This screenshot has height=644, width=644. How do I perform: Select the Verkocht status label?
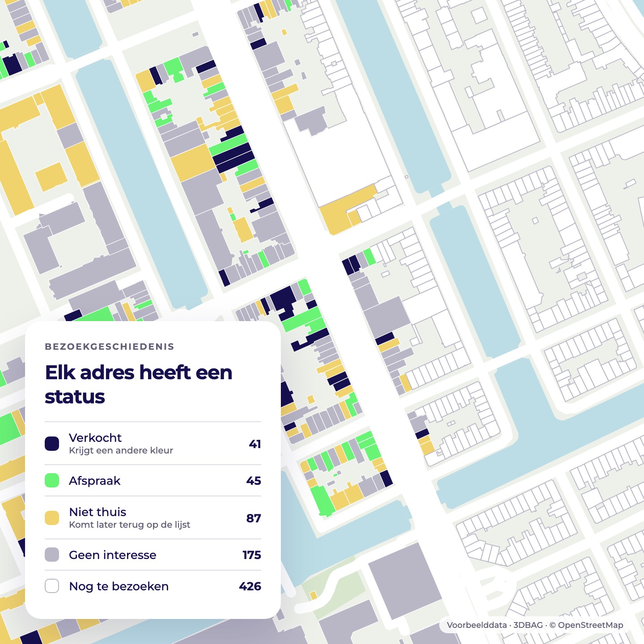pos(95,438)
